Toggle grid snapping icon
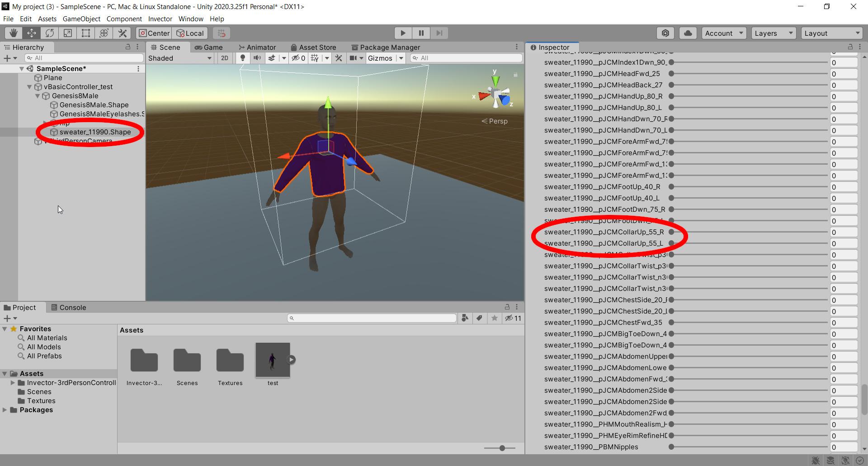The height and width of the screenshot is (466, 868). 221,33
